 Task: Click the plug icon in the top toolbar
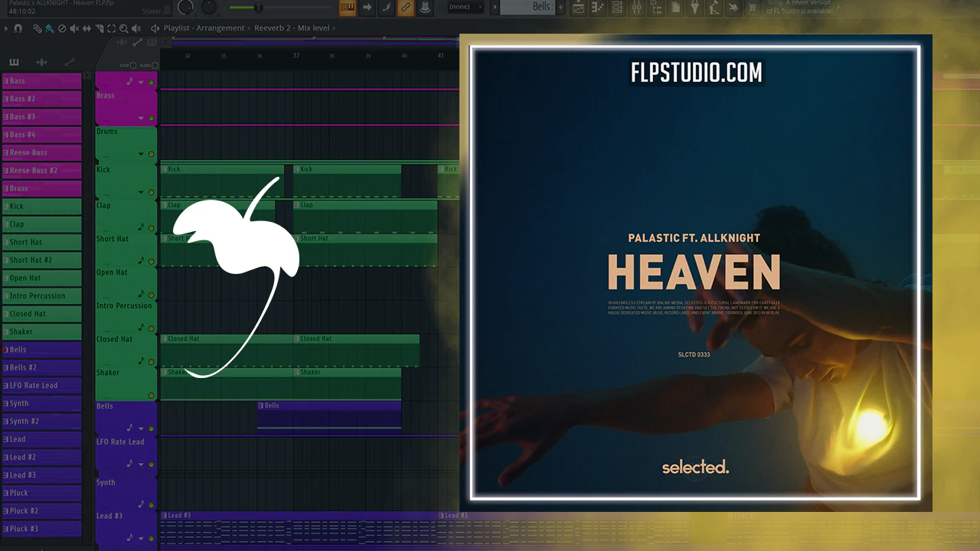click(694, 7)
